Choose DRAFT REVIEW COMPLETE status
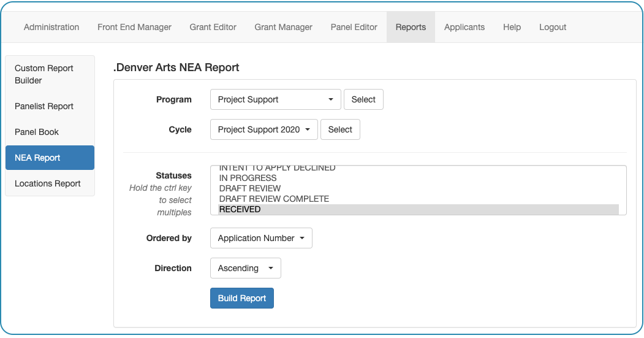Viewport: 644px width, 338px height. pyautogui.click(x=418, y=199)
